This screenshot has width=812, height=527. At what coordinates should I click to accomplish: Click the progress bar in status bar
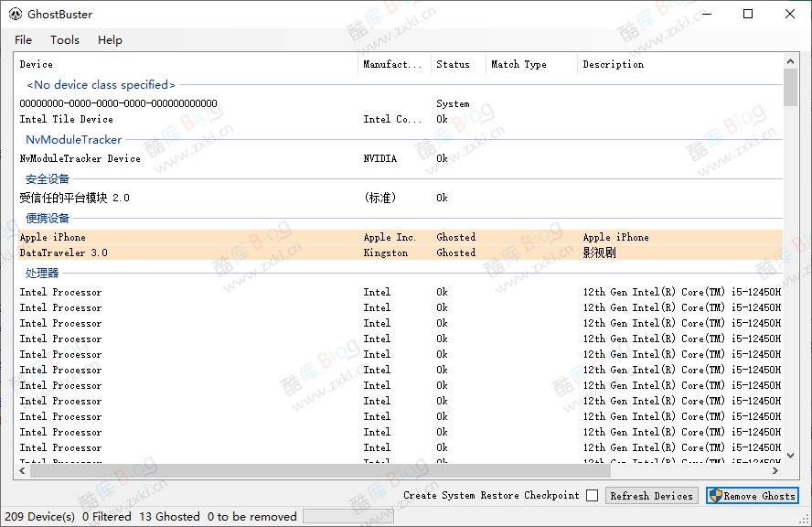click(x=347, y=517)
